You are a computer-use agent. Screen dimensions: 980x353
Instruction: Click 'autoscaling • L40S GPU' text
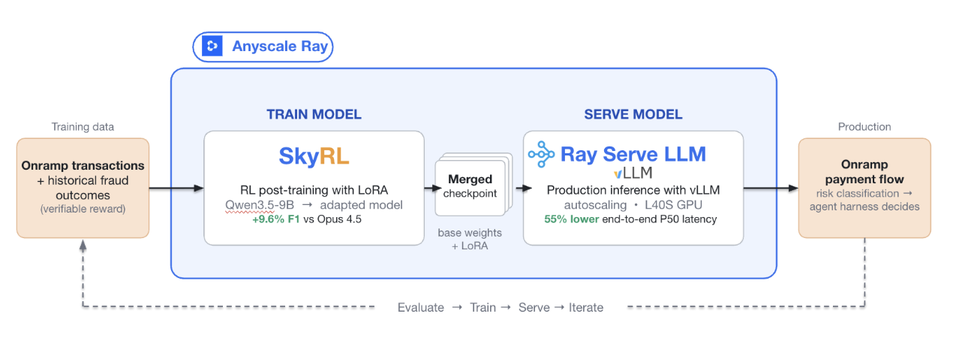633,204
